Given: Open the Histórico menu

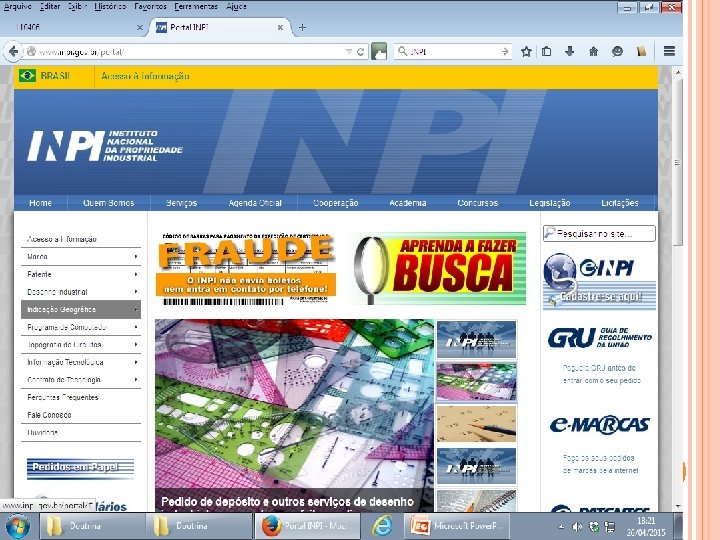Looking at the screenshot, I should [110, 6].
